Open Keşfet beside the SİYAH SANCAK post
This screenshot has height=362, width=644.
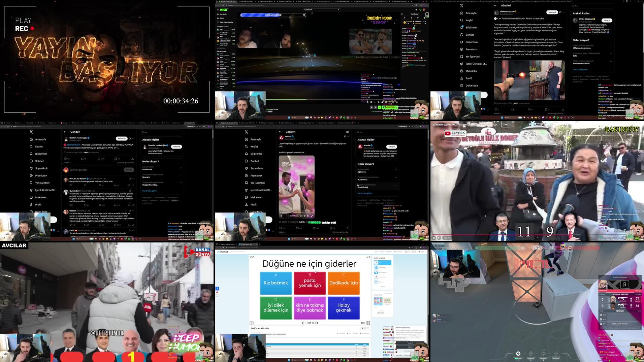(x=467, y=20)
